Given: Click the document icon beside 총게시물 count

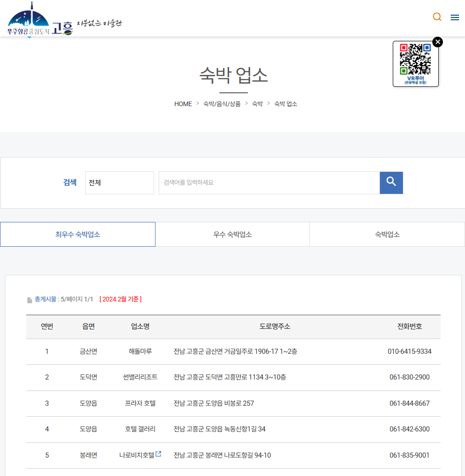Looking at the screenshot, I should pos(29,299).
